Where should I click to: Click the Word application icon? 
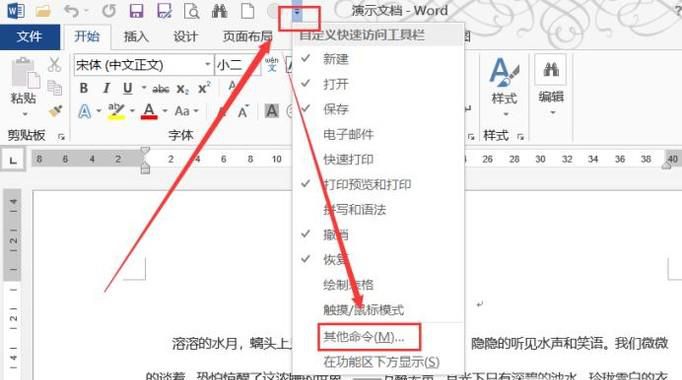(x=16, y=10)
